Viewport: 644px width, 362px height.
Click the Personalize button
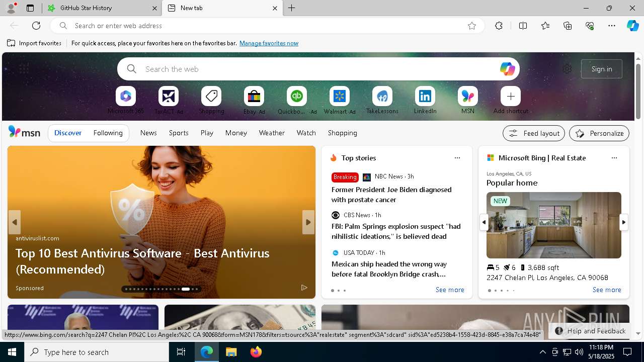pos(599,133)
